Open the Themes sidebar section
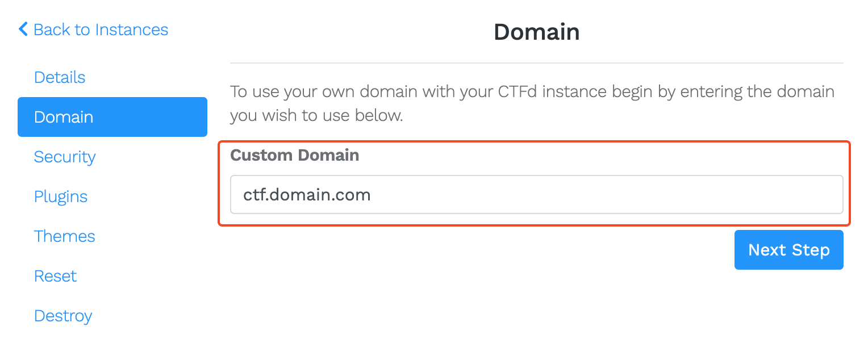This screenshot has width=868, height=352. [x=65, y=236]
